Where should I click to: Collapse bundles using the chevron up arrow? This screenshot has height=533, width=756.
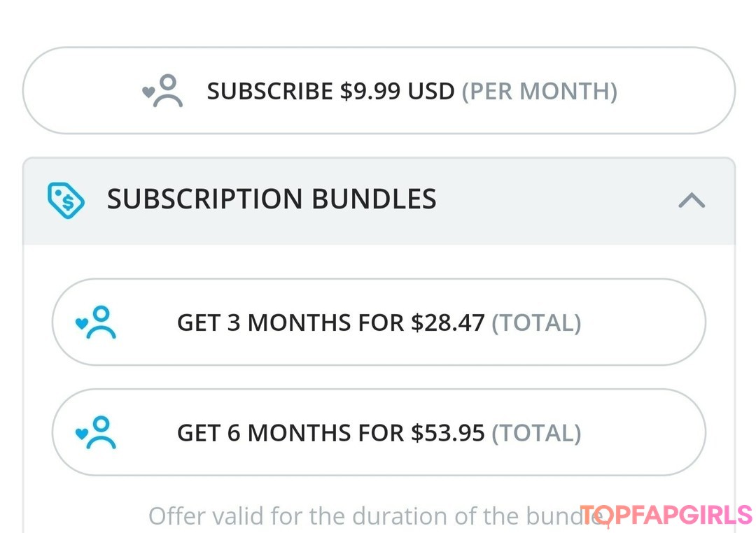click(x=692, y=201)
